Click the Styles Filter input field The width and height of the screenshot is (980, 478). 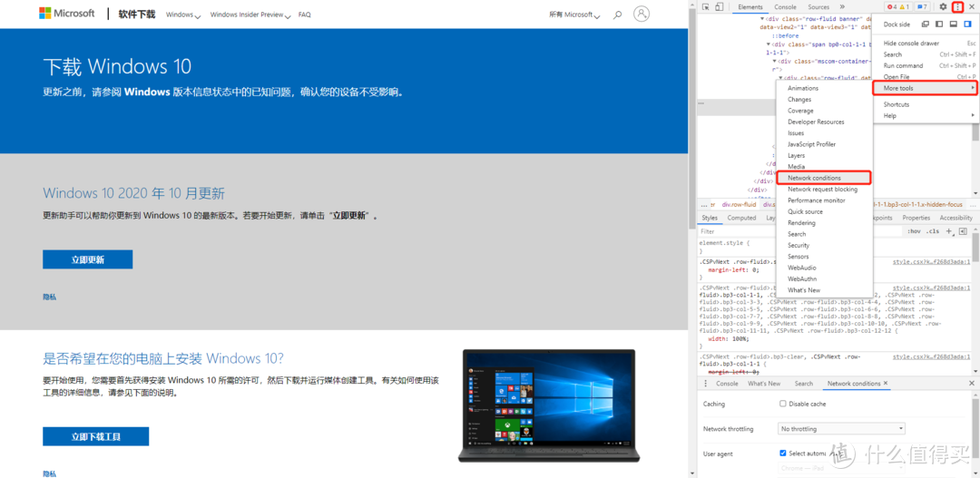pyautogui.click(x=800, y=231)
